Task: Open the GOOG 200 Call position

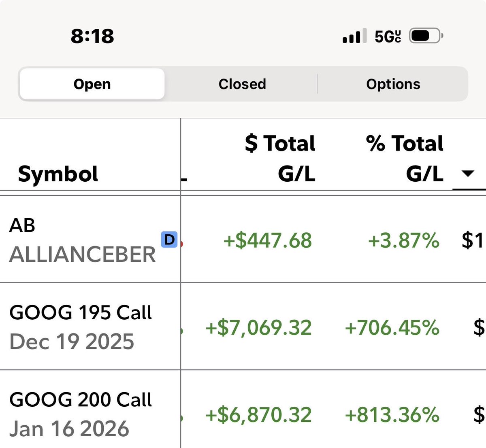Action: (243, 409)
